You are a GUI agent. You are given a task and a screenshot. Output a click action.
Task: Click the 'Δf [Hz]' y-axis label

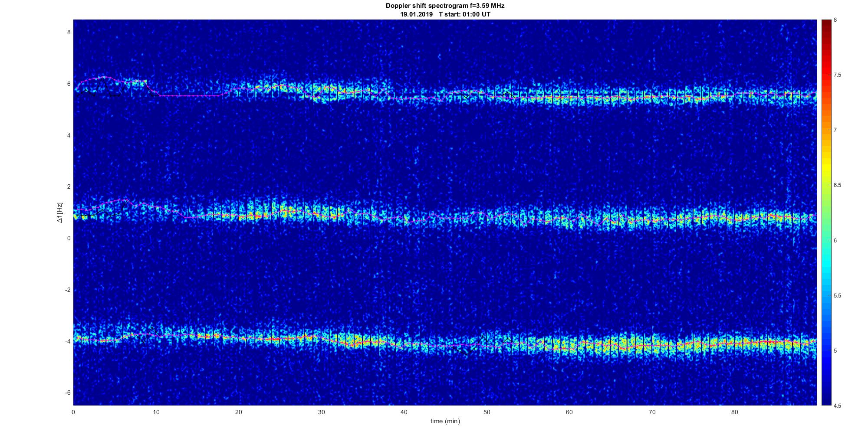[59, 213]
